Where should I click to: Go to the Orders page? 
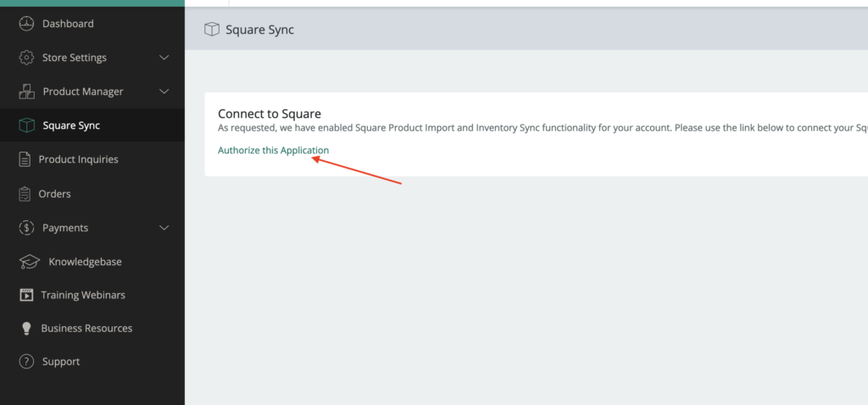pyautogui.click(x=54, y=194)
